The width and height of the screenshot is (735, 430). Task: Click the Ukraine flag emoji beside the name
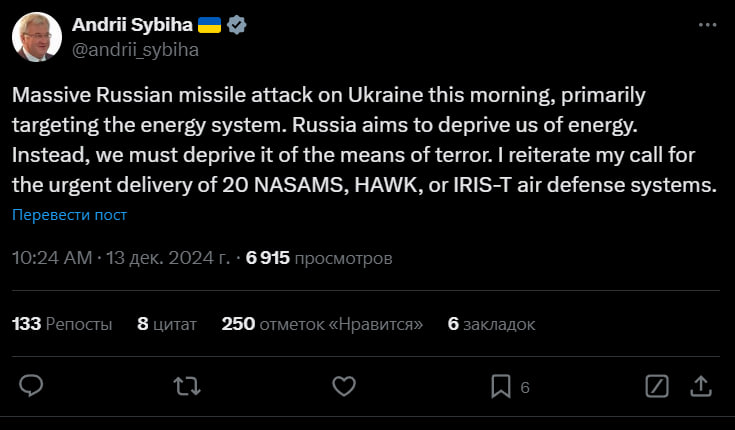pyautogui.click(x=208, y=25)
